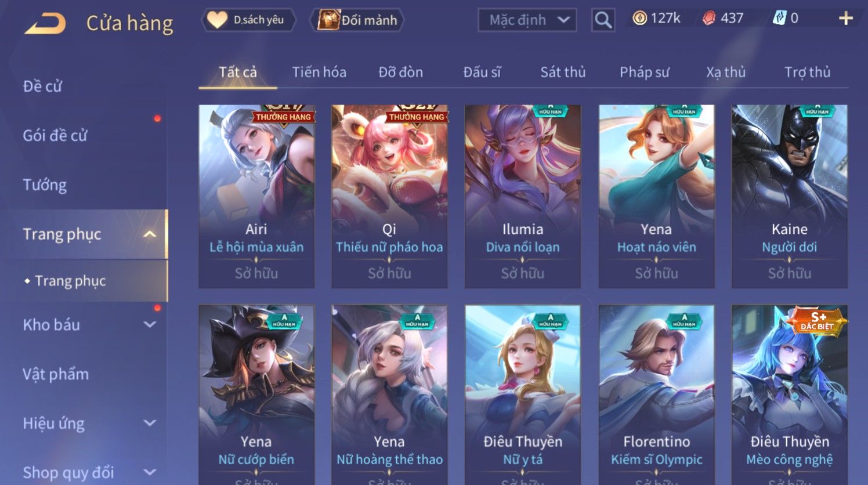868x485 pixels.
Task: Collapse the Trang phục sidebar section
Action: (149, 234)
